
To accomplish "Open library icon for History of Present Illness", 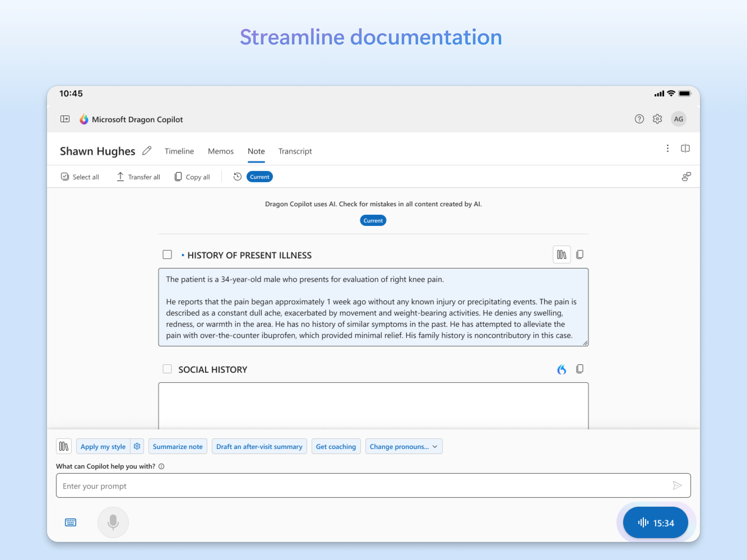I will click(562, 255).
